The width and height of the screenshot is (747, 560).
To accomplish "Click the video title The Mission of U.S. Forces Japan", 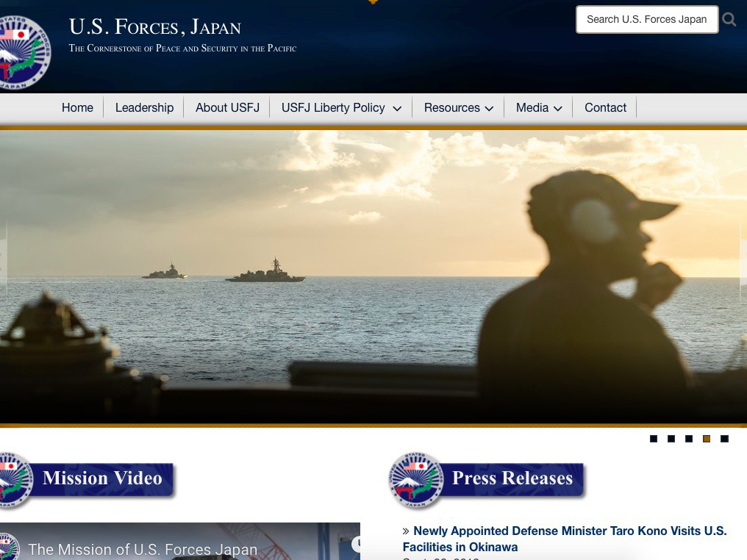I will tap(143, 550).
